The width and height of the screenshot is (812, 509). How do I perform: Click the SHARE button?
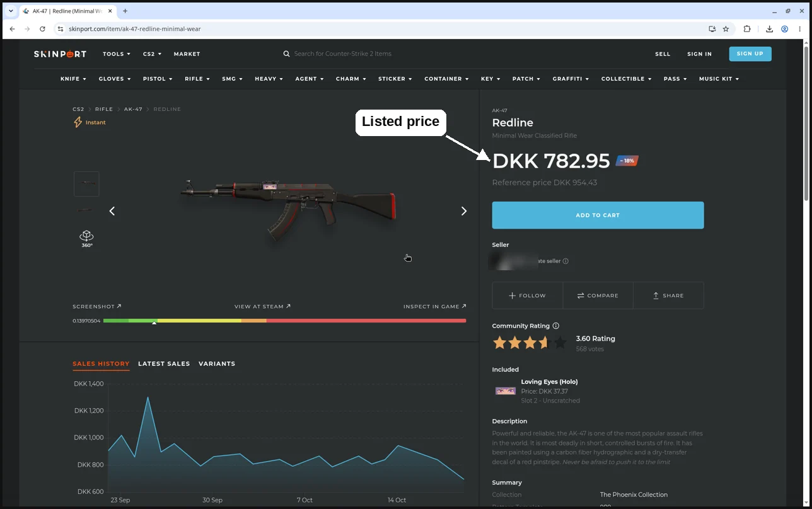coord(668,295)
